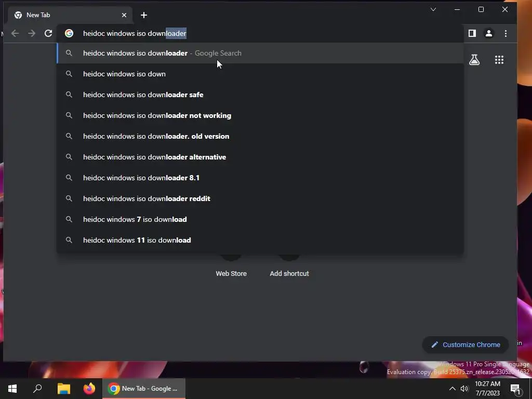Open Chrome side panel icon
Viewport: 532px width, 399px height.
(472, 33)
